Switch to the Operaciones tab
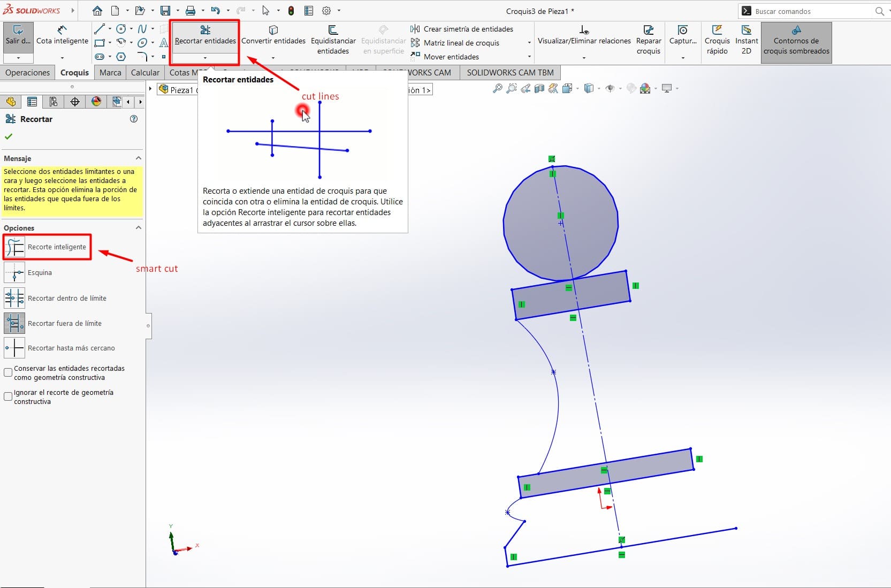891x588 pixels. click(28, 73)
